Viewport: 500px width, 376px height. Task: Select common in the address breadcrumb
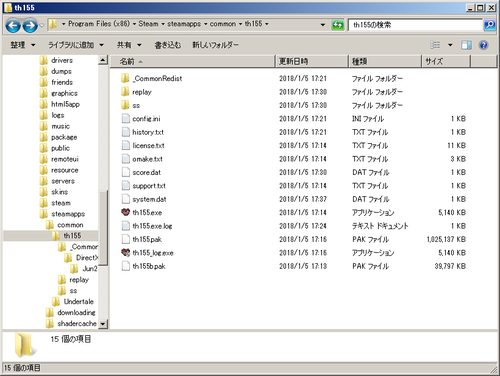click(x=223, y=24)
